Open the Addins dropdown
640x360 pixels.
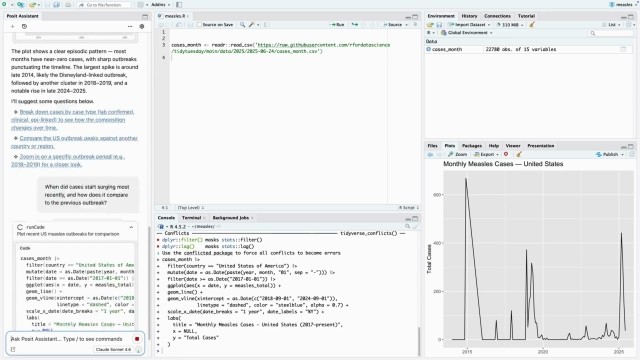click(160, 4)
